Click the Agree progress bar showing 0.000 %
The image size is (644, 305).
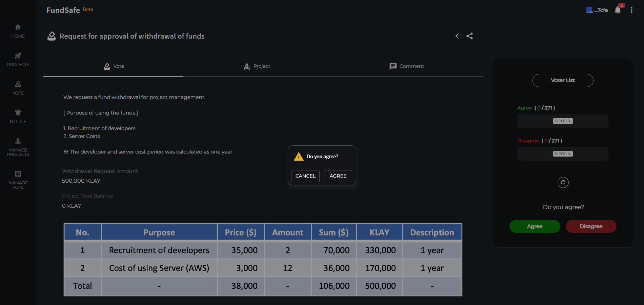pyautogui.click(x=563, y=121)
